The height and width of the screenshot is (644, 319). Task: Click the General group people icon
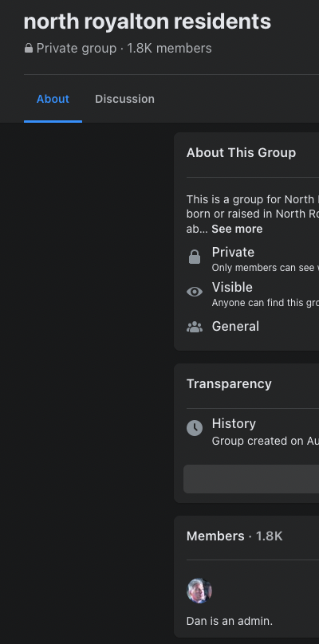coord(195,327)
